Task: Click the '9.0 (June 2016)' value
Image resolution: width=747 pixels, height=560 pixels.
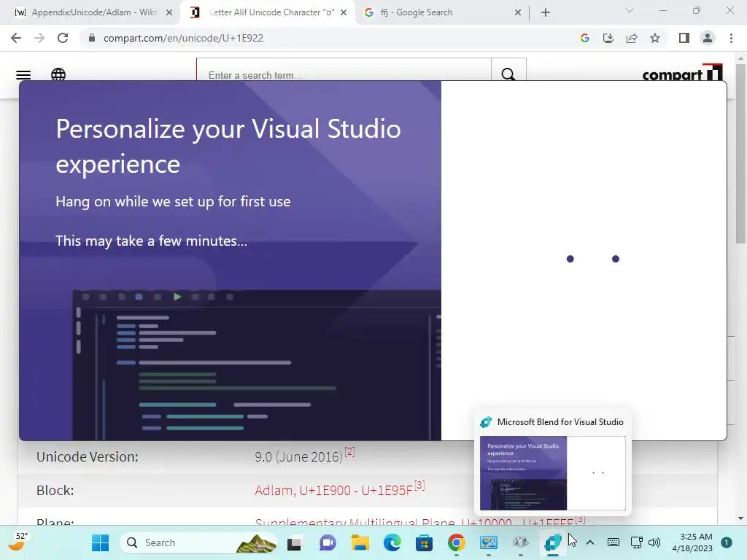Action: [298, 457]
